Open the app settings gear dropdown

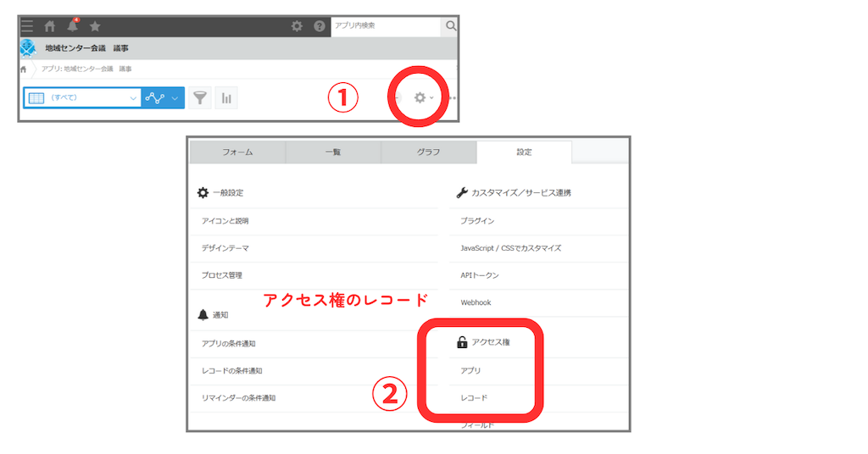424,98
